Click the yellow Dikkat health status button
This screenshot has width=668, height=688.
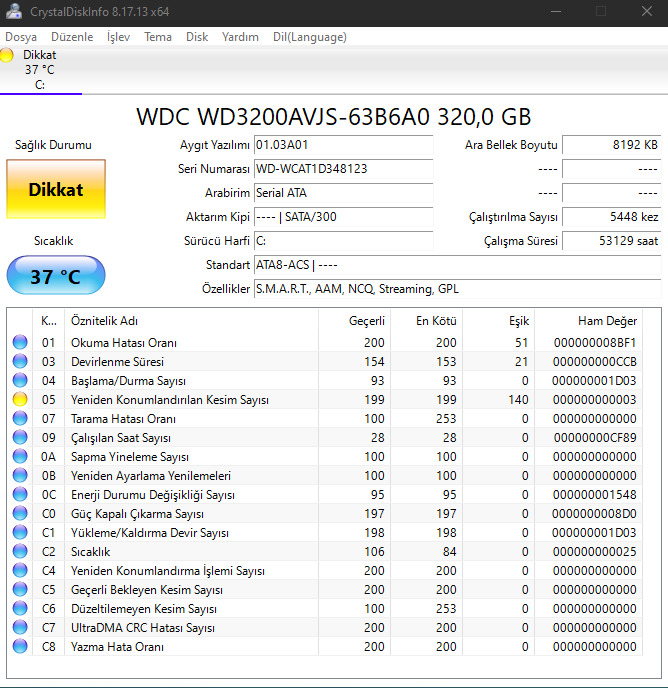[x=56, y=189]
